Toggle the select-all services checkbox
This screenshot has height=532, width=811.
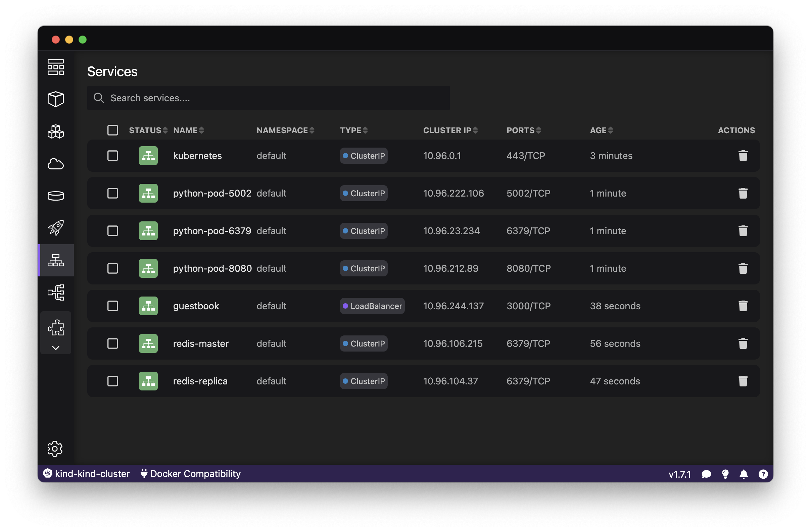113,130
